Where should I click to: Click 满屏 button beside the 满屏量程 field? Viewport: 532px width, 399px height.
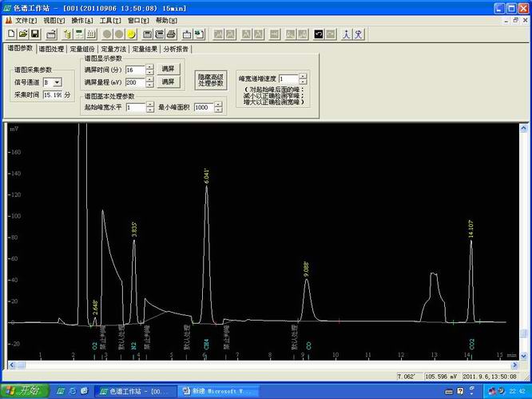click(169, 82)
